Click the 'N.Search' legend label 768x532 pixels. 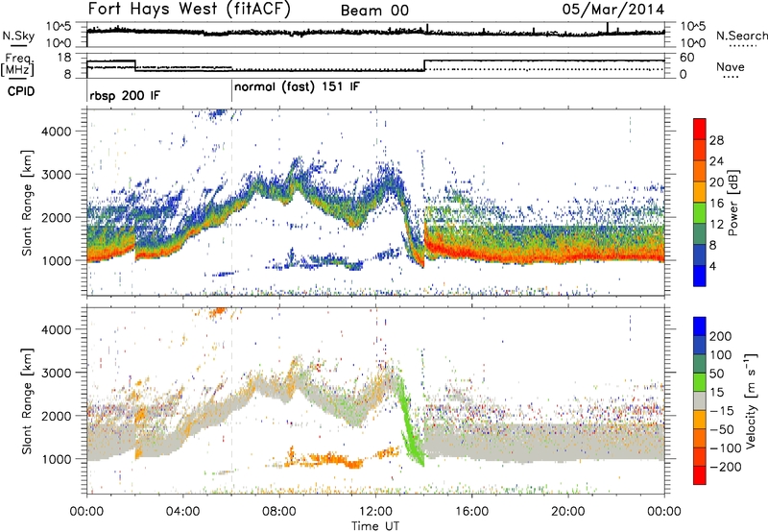741,36
